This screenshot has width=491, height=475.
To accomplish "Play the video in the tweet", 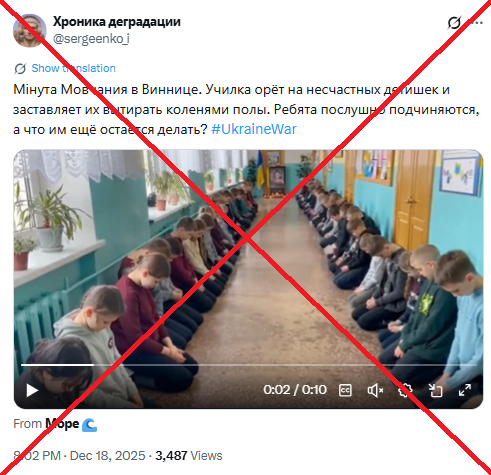I will coord(32,390).
